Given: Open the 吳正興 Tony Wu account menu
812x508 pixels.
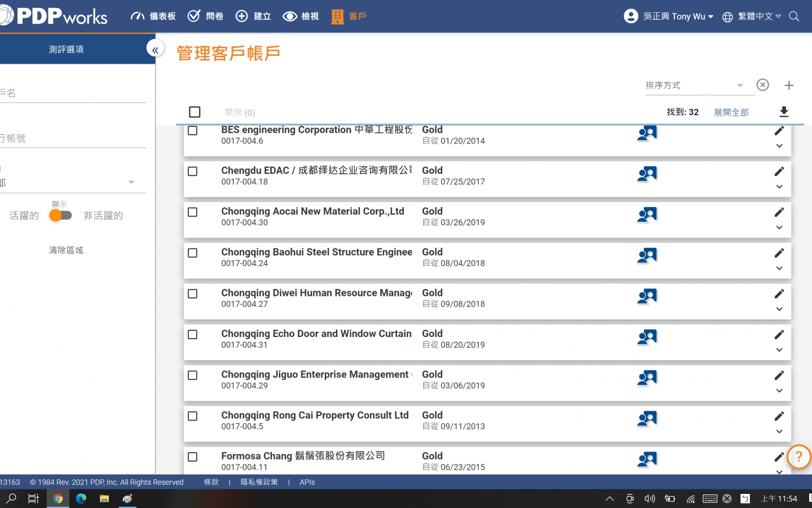Looking at the screenshot, I should [x=668, y=16].
